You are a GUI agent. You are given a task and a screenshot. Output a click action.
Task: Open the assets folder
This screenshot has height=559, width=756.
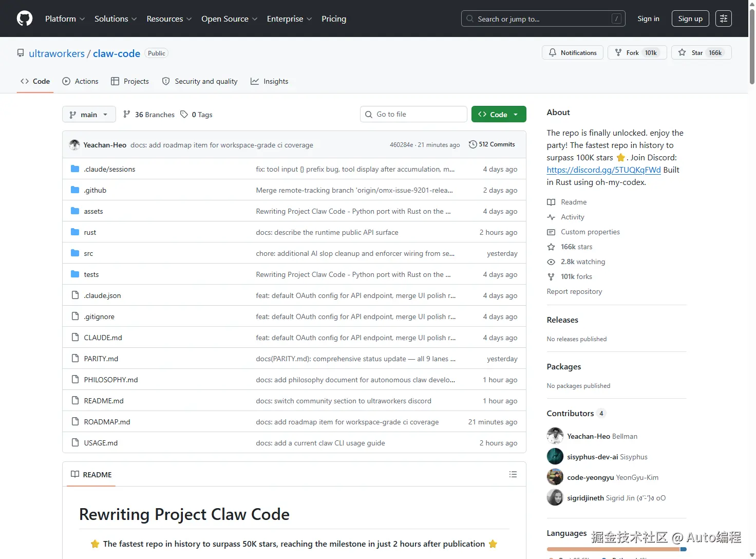(x=93, y=211)
